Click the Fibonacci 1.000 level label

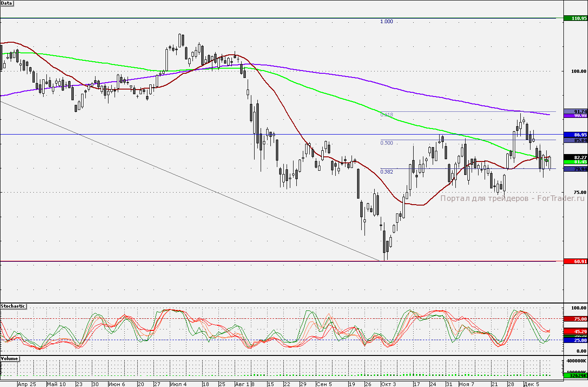[386, 21]
